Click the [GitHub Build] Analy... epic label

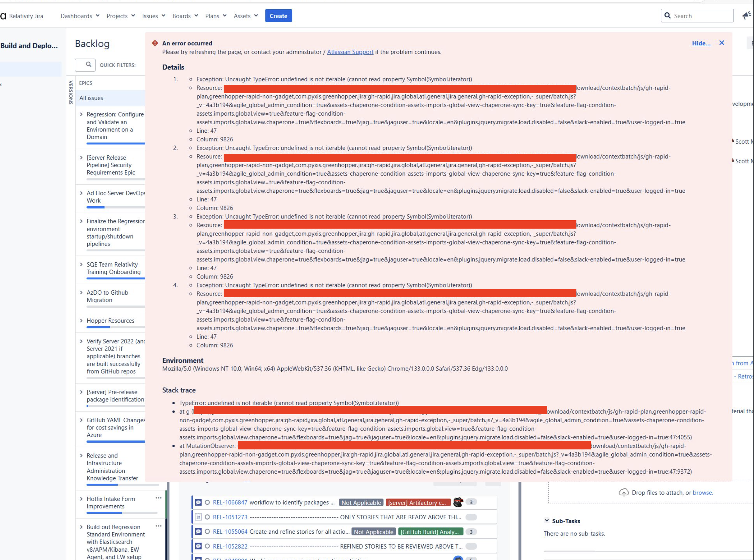click(431, 532)
